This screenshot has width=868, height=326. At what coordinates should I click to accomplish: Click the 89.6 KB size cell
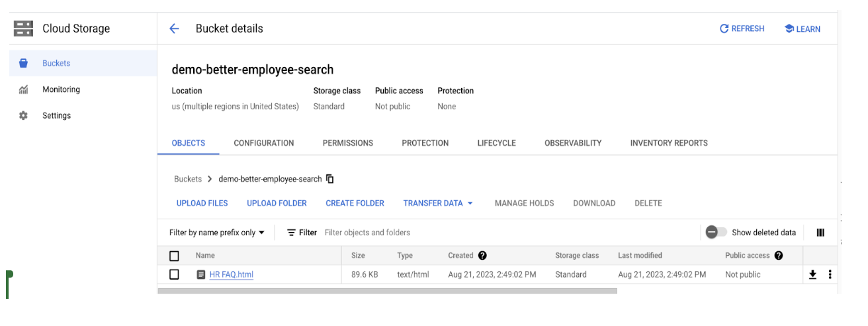[365, 274]
